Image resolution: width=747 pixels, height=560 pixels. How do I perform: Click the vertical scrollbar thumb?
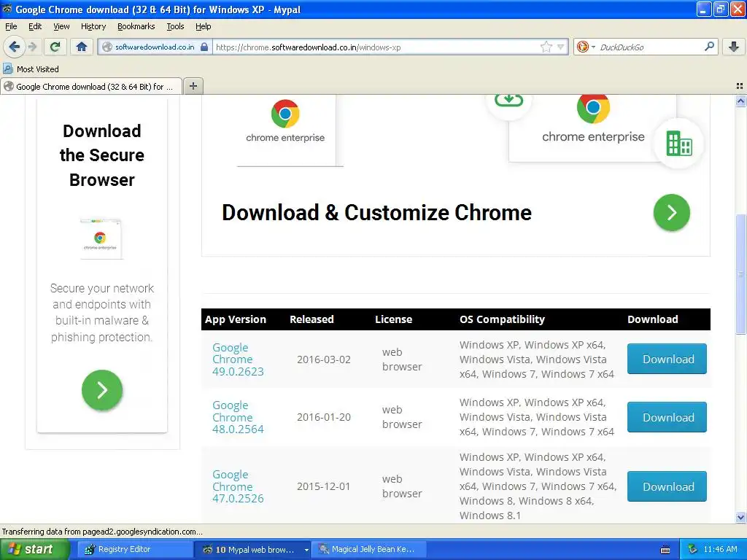(x=740, y=273)
